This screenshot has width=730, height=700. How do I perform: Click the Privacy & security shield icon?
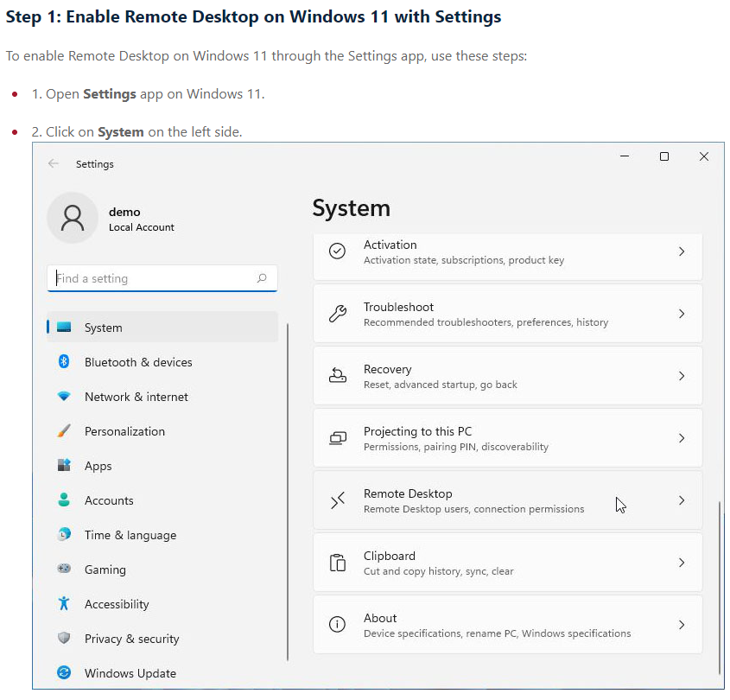[x=64, y=638]
